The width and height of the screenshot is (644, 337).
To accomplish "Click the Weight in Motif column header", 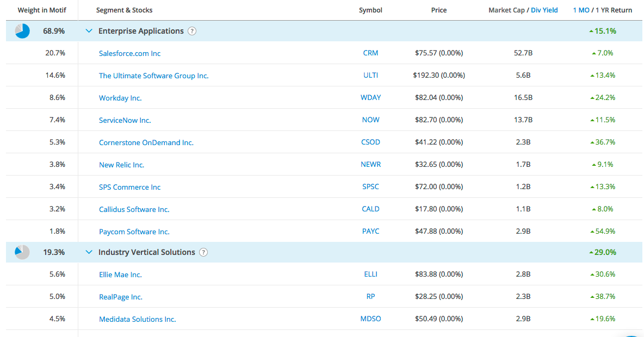I will (42, 10).
